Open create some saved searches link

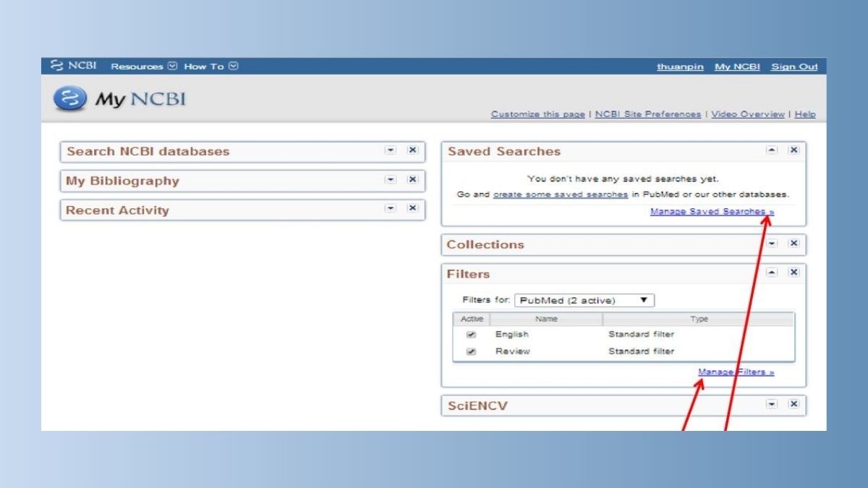561,194
